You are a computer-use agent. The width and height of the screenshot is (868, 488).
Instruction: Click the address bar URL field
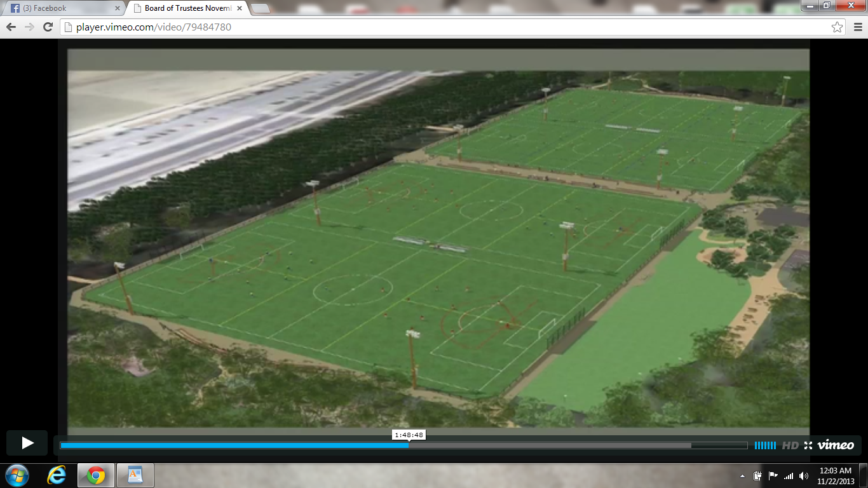[x=445, y=27]
